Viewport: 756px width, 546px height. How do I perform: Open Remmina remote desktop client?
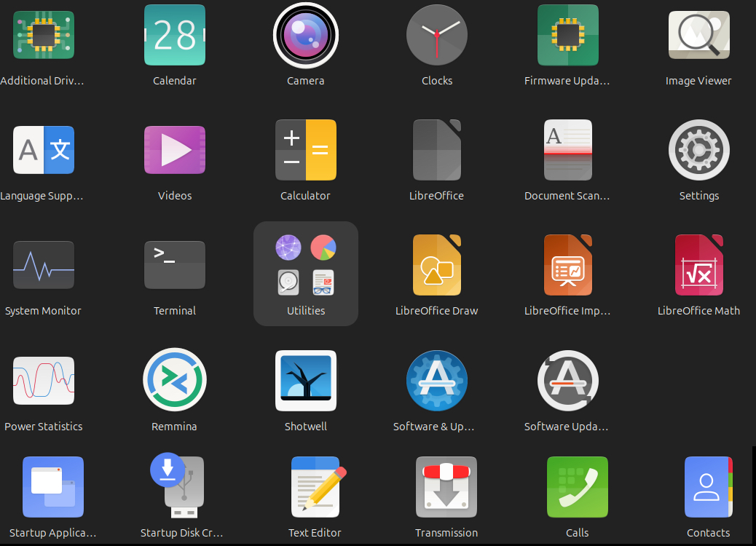175,381
